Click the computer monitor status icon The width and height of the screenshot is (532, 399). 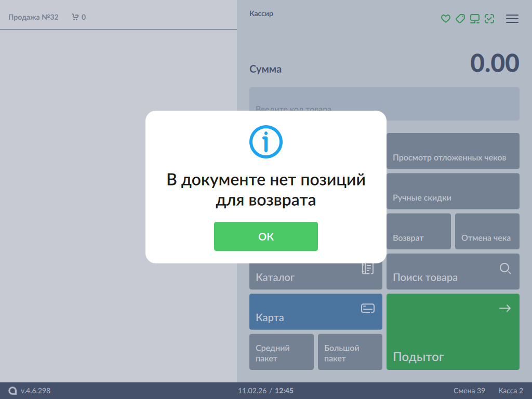click(474, 19)
